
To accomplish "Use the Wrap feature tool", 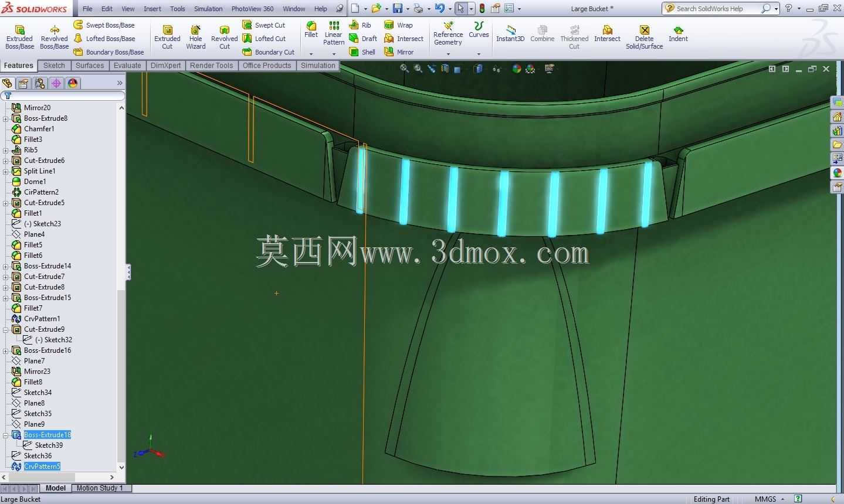I will tap(398, 25).
